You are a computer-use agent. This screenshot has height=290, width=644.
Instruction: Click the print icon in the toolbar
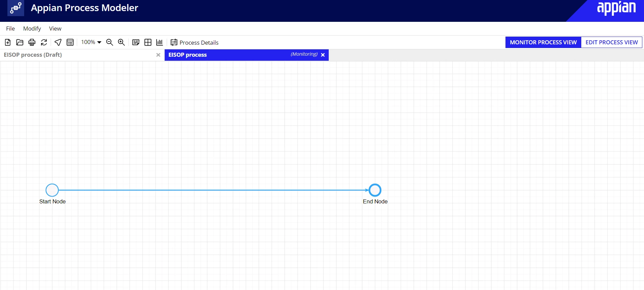click(x=32, y=42)
